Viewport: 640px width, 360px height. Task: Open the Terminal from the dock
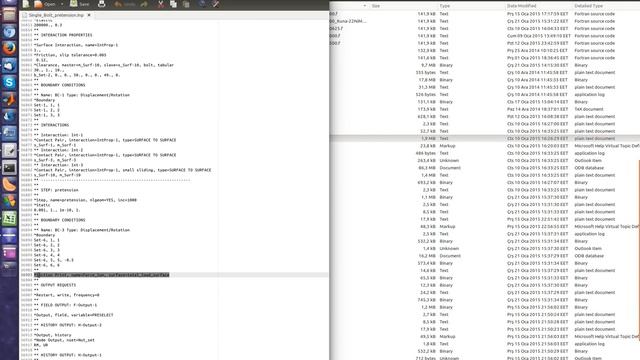(x=9, y=167)
